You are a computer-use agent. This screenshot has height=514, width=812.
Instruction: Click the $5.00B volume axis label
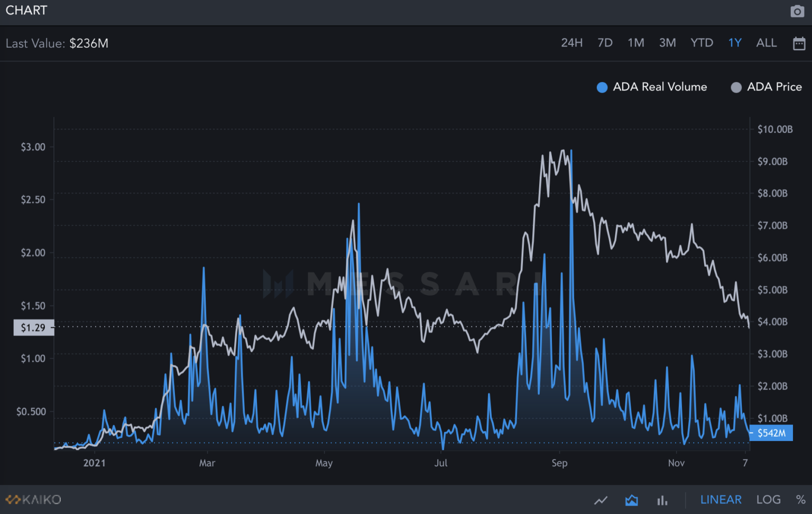click(772, 290)
